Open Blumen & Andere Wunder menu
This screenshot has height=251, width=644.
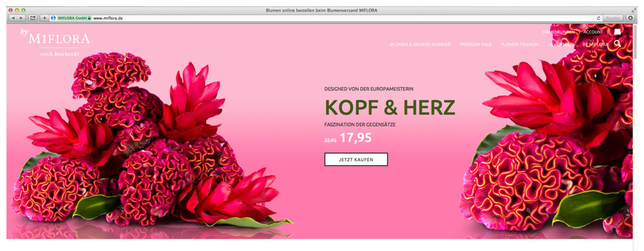[420, 45]
